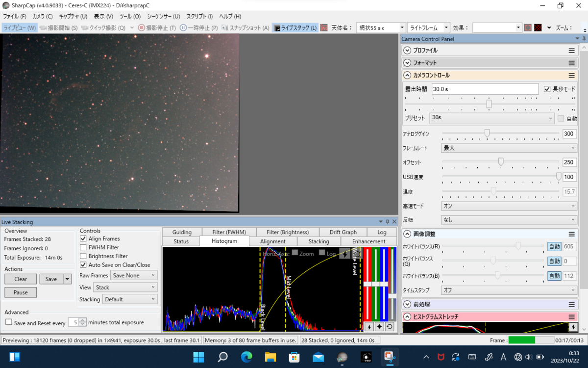This screenshot has height=368, width=588.
Task: Click the アナログゲイン slider handle
Action: tap(487, 133)
